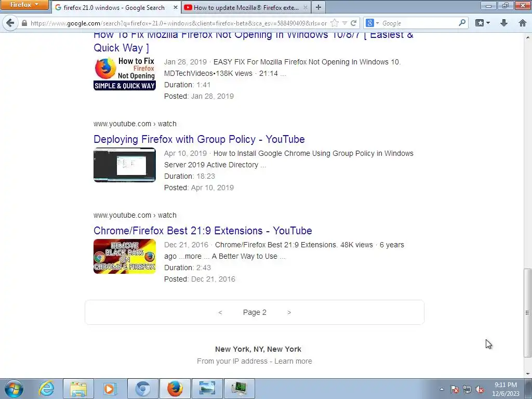532x399 pixels.
Task: Launch Internet Explorer from the taskbar
Action: tap(46, 389)
